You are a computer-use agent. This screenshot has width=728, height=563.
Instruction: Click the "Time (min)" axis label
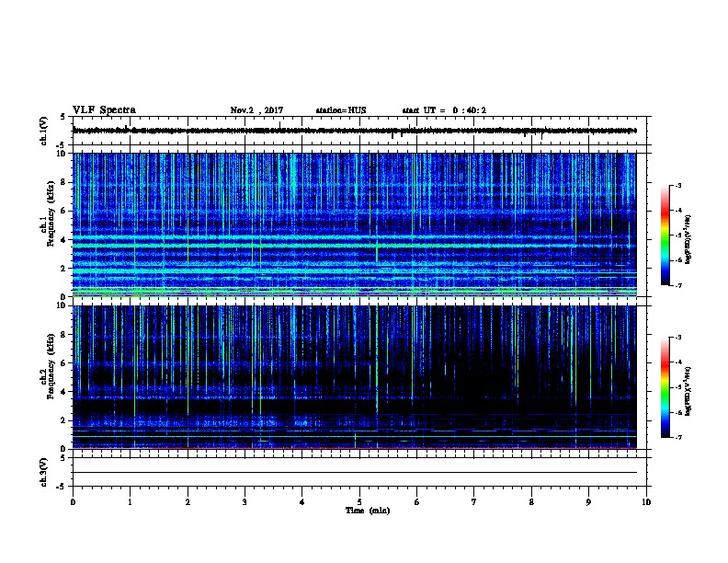click(368, 511)
